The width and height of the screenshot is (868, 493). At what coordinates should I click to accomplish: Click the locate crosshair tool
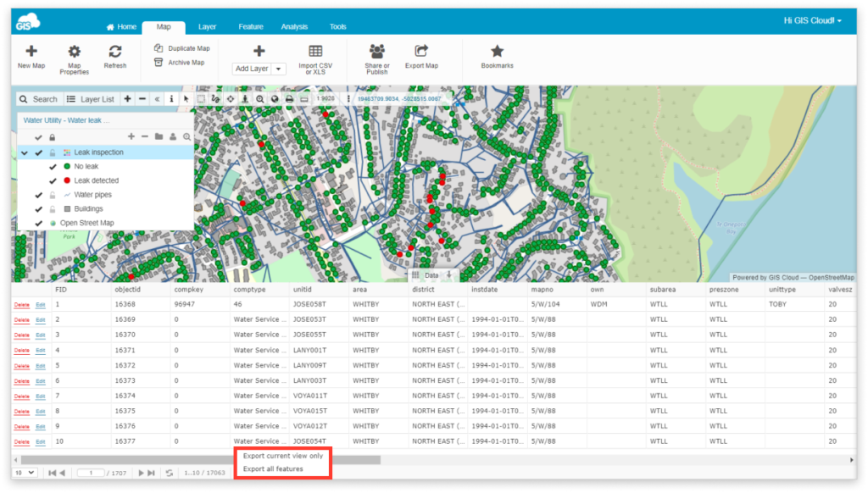231,99
